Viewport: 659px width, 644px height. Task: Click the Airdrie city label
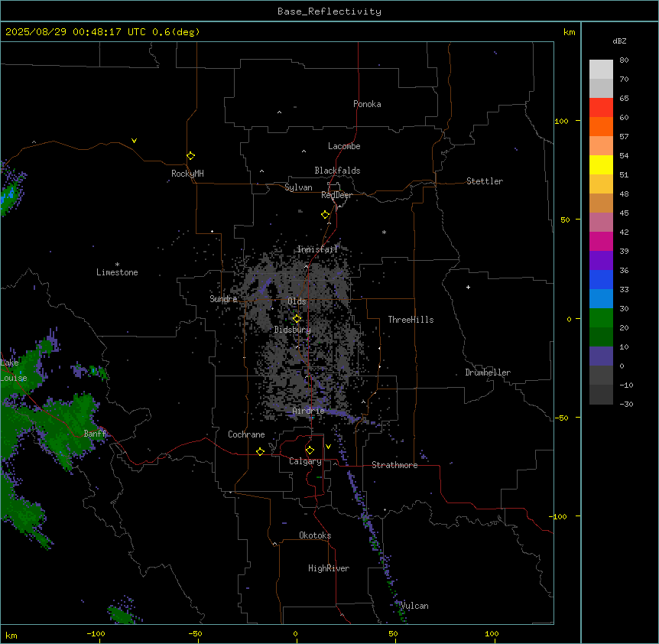tap(308, 411)
